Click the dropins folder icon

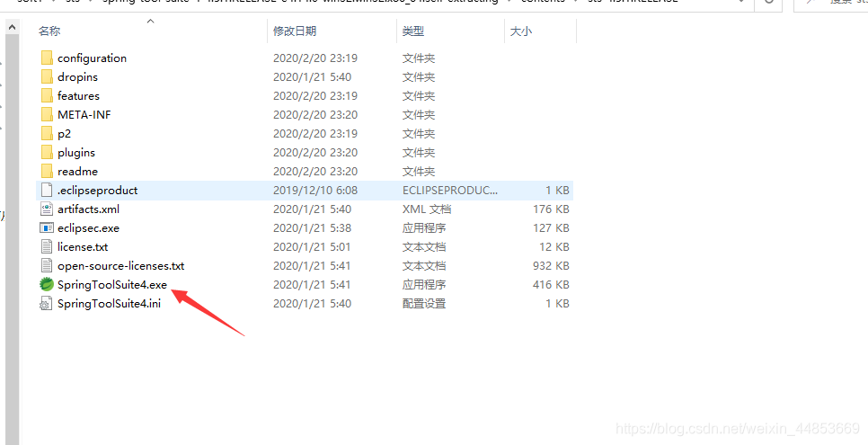point(47,77)
